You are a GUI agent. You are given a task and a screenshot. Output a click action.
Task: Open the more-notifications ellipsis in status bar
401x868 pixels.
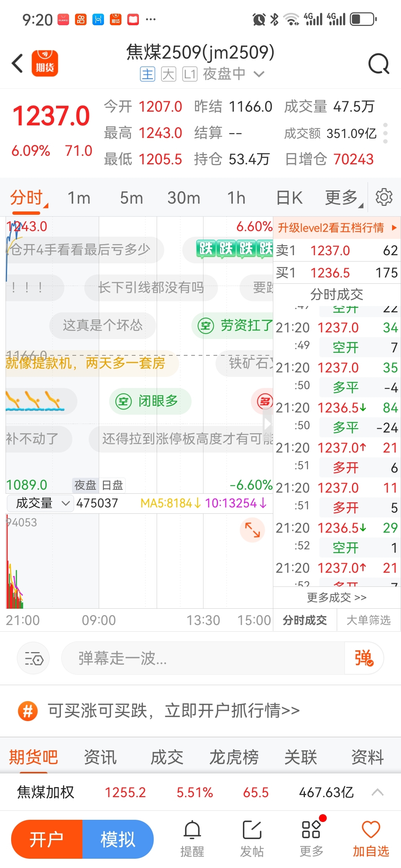pyautogui.click(x=151, y=19)
